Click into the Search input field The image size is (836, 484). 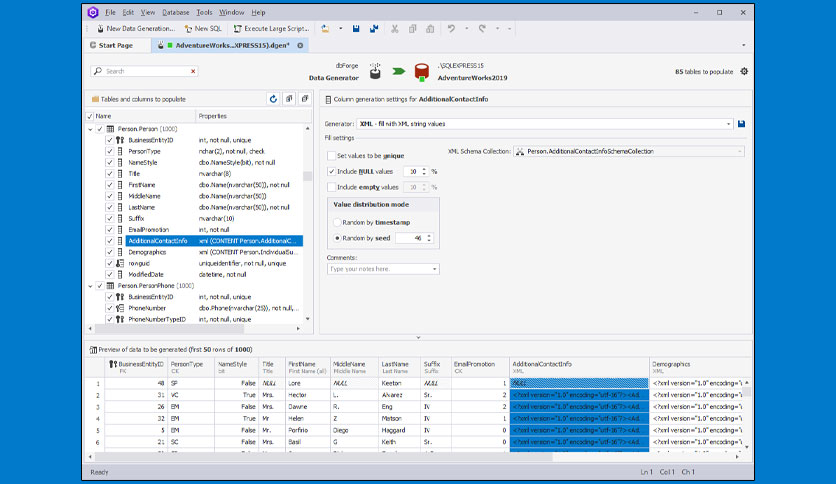point(144,71)
